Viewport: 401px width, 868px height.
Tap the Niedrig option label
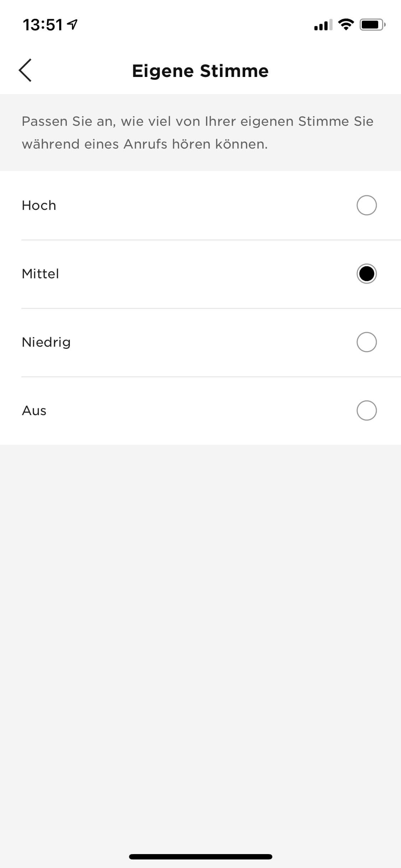tap(46, 342)
